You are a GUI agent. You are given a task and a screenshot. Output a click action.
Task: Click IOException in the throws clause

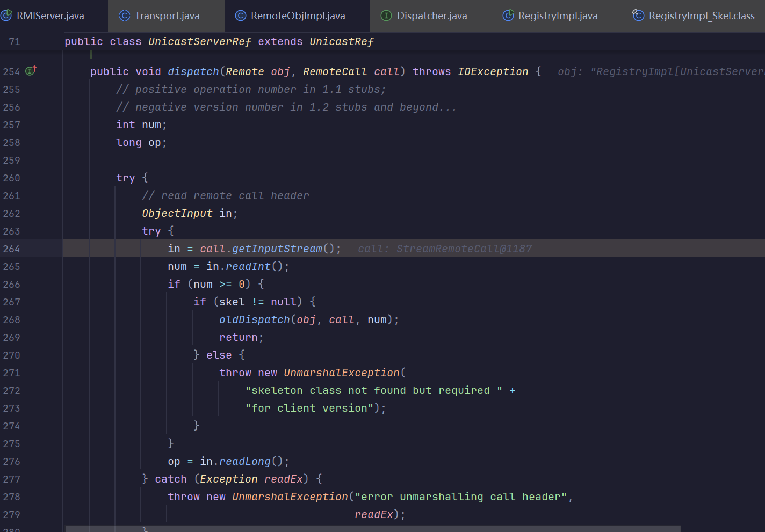click(493, 71)
